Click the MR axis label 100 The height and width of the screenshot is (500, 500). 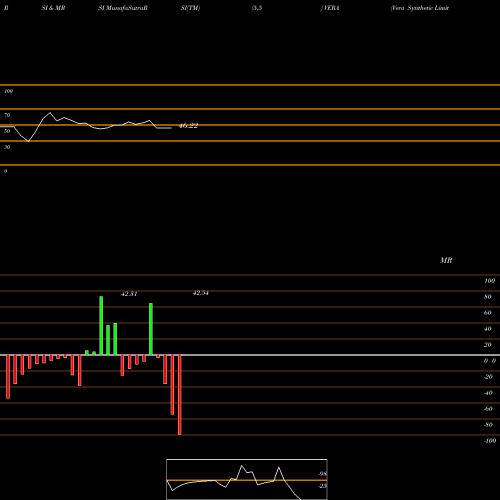(489, 281)
